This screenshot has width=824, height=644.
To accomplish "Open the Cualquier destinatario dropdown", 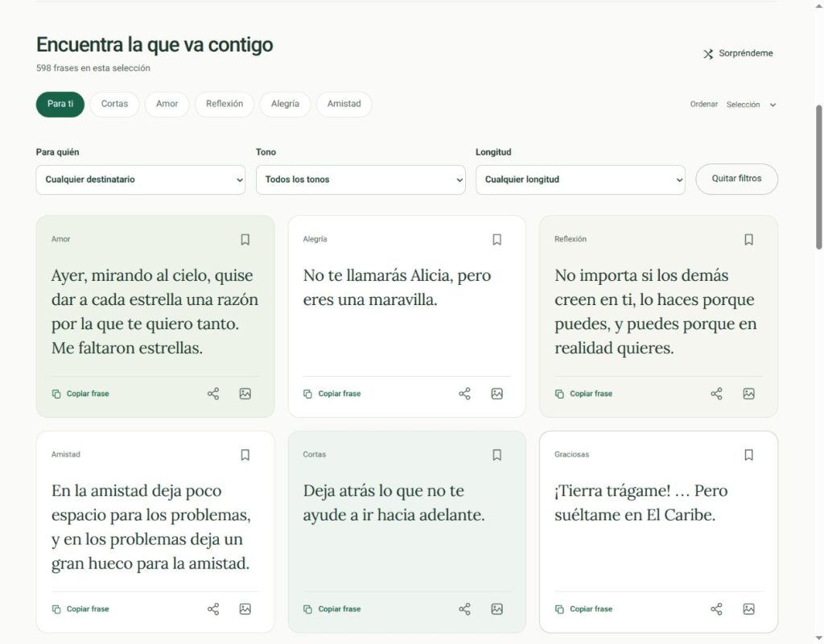I will point(140,180).
